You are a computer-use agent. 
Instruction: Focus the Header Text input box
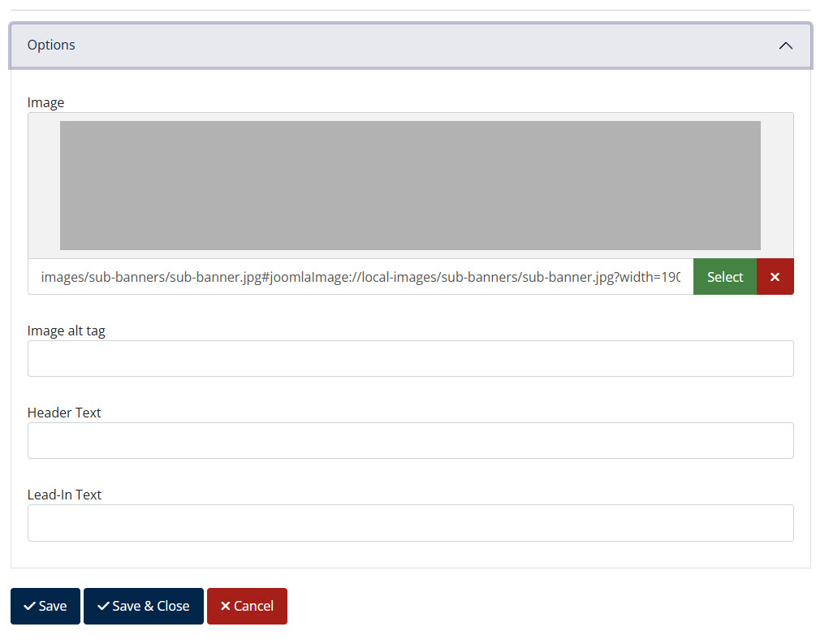pos(410,440)
